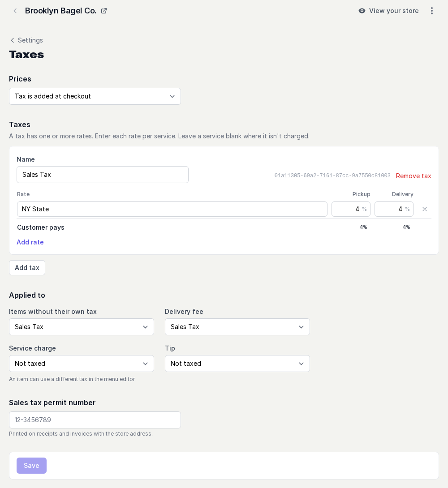Go back to Settings

coord(26,40)
